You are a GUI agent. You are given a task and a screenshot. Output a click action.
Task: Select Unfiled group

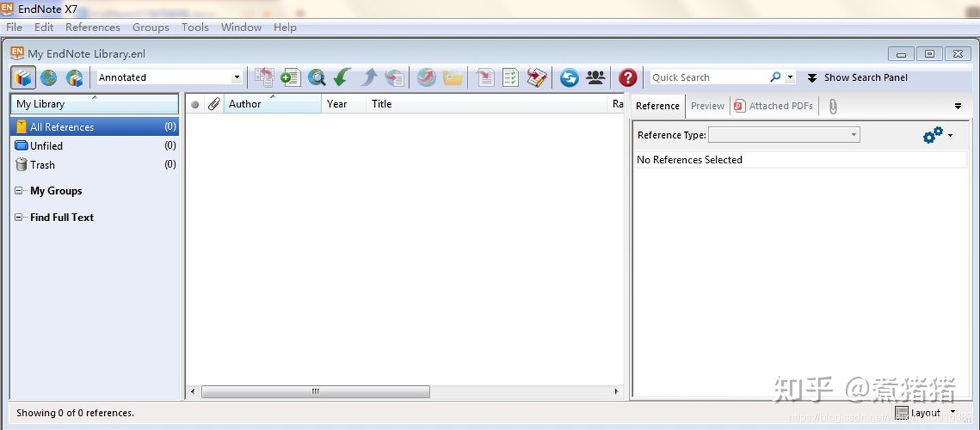point(95,146)
